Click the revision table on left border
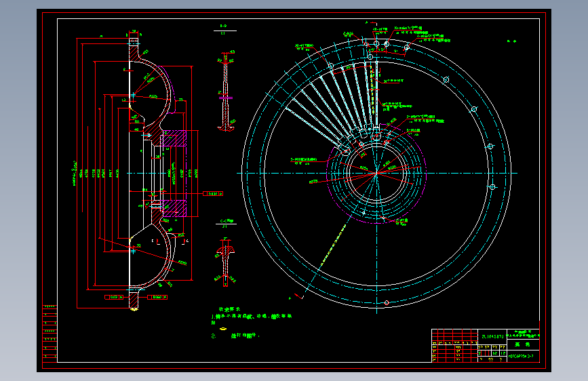The width and height of the screenshot is (588, 381). tap(50, 334)
